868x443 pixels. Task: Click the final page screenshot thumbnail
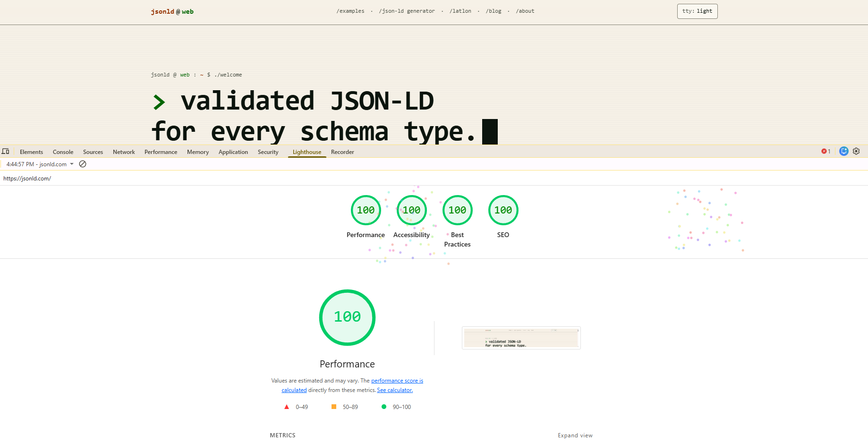[521, 338]
